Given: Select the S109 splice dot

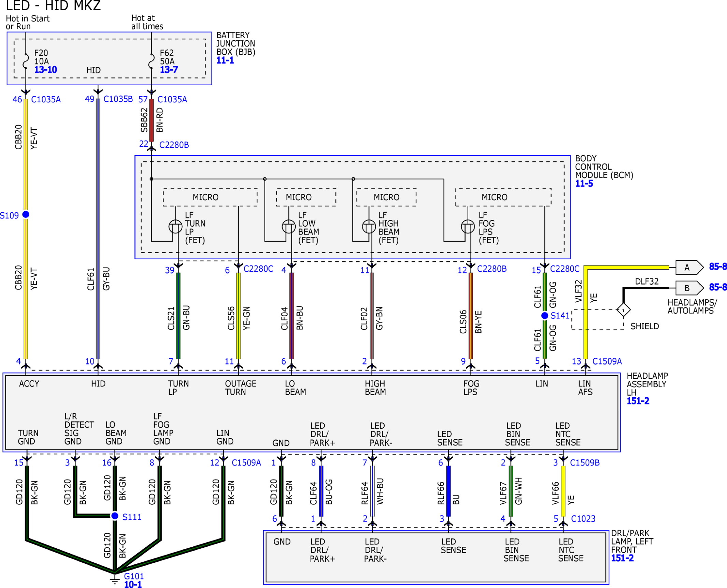Looking at the screenshot, I should tap(26, 214).
